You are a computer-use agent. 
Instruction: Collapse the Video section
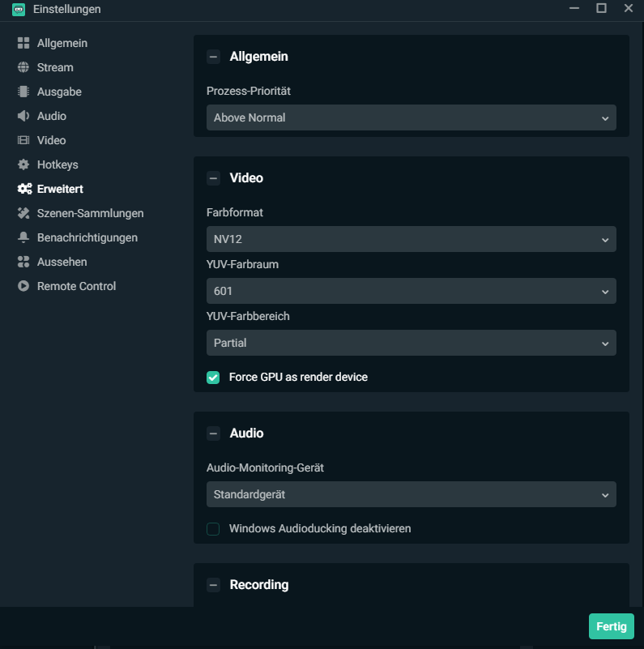(x=213, y=178)
